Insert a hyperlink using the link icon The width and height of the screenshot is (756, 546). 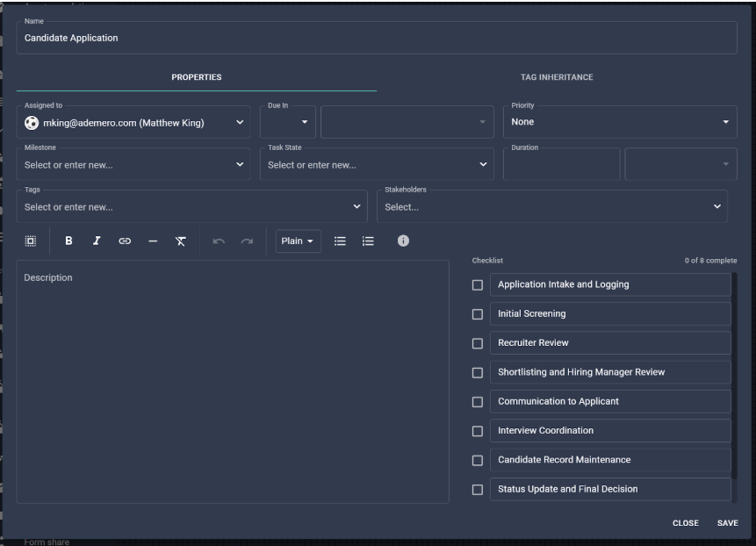pyautogui.click(x=125, y=241)
